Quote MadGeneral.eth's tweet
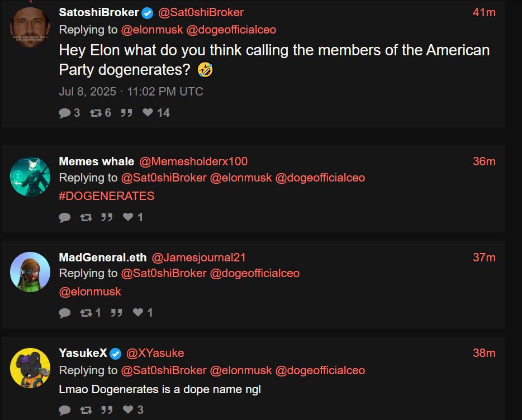This screenshot has width=522, height=420. pyautogui.click(x=116, y=313)
